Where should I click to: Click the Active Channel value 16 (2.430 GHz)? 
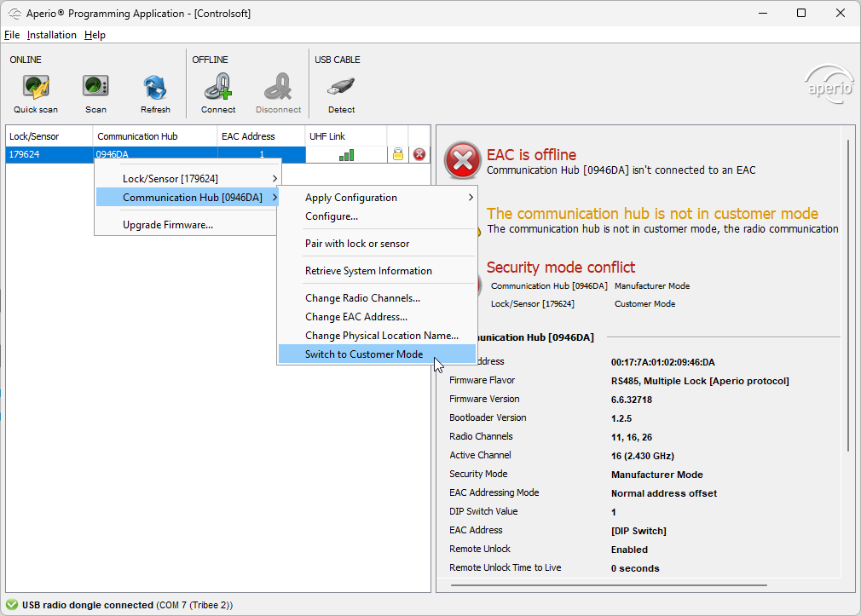pos(643,456)
